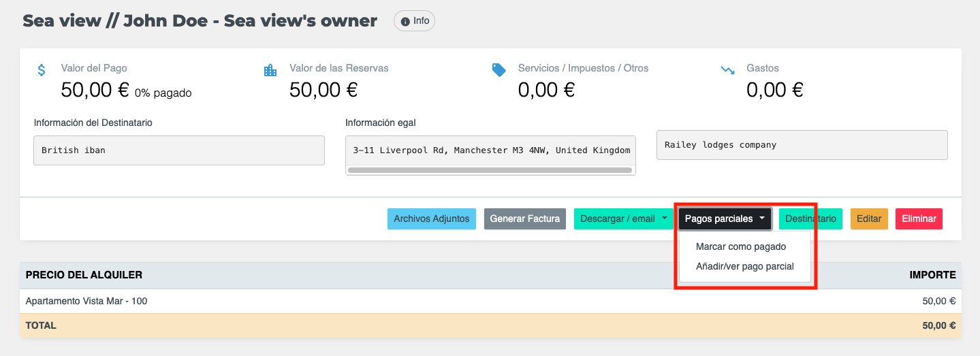Select Añadir/ver pago parcial menu entry
980x356 pixels.
tap(745, 266)
